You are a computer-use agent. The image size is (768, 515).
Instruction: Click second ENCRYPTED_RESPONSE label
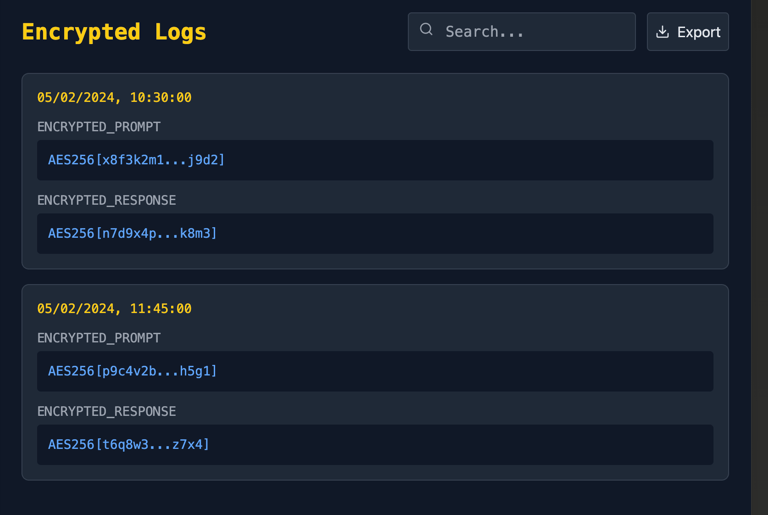(106, 411)
